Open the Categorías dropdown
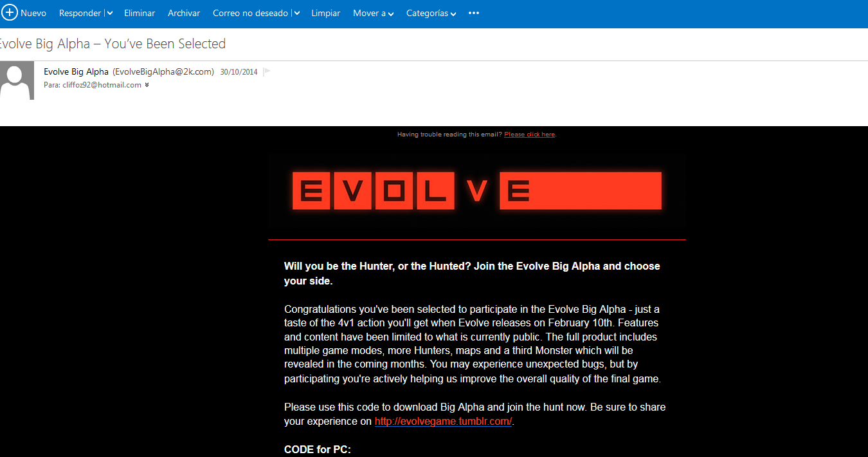 click(431, 13)
